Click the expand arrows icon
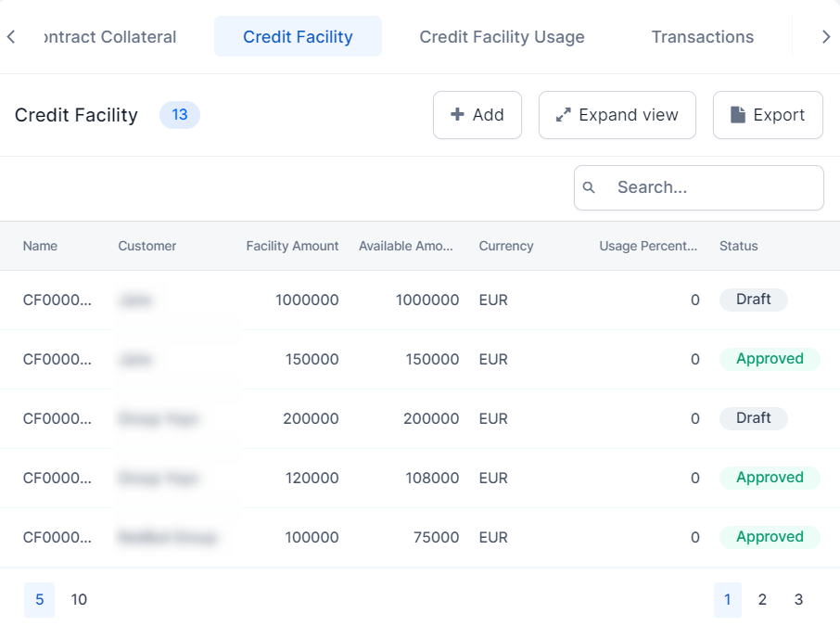Image resolution: width=840 pixels, height=639 pixels. [x=563, y=115]
